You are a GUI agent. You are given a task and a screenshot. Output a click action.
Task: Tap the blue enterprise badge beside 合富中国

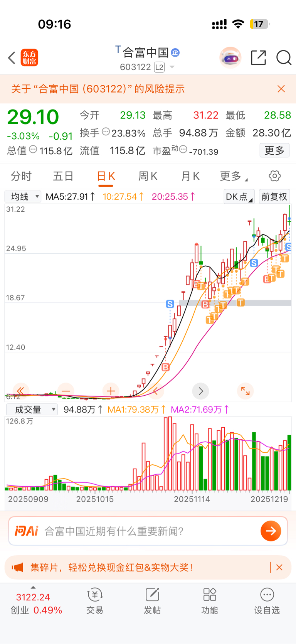point(175,52)
